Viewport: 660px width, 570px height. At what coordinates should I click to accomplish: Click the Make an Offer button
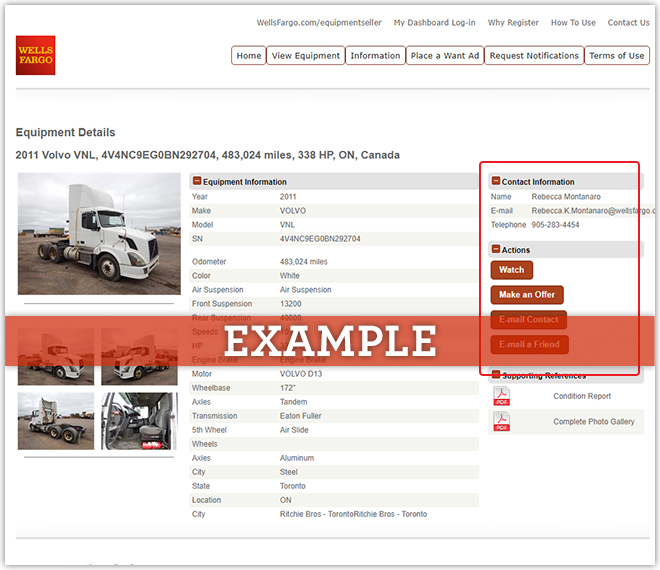pyautogui.click(x=527, y=295)
